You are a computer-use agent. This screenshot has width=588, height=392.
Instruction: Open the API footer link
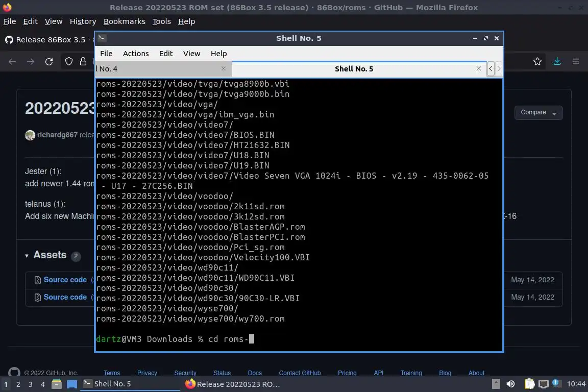378,373
